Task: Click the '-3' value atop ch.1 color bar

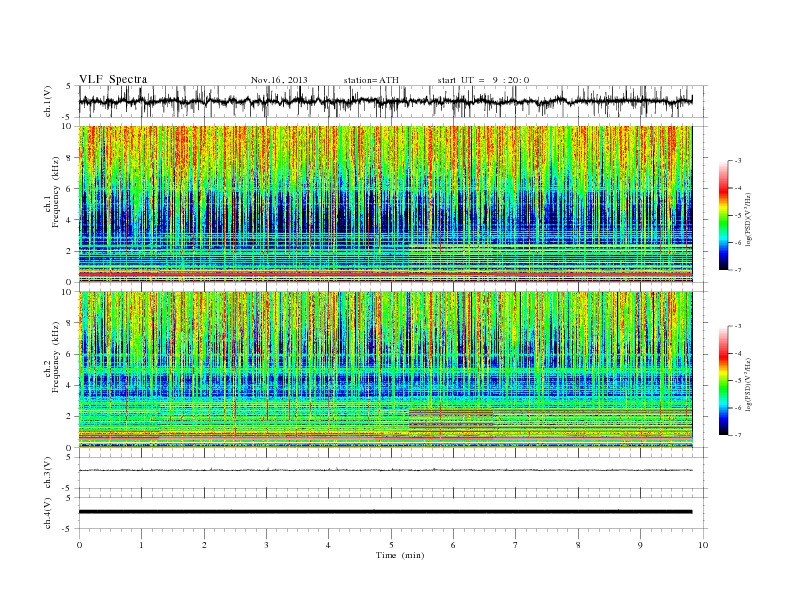Action: click(x=738, y=161)
